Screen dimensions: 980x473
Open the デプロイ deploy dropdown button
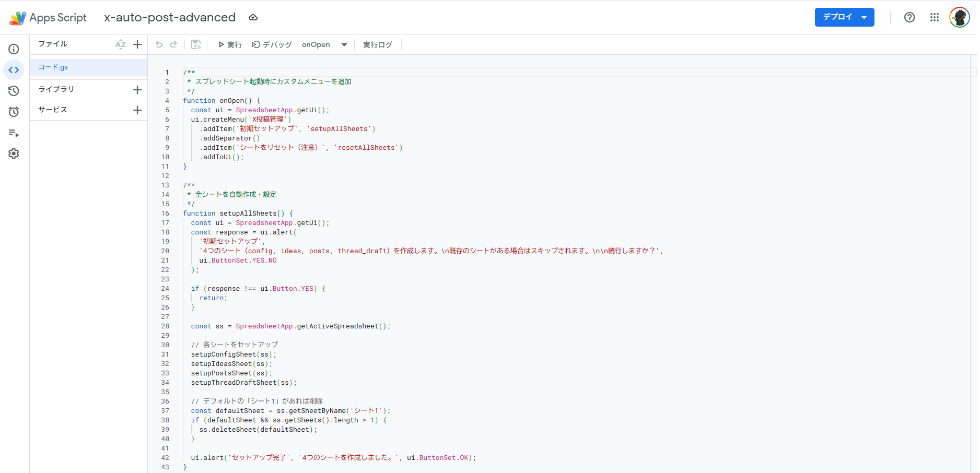coord(844,17)
